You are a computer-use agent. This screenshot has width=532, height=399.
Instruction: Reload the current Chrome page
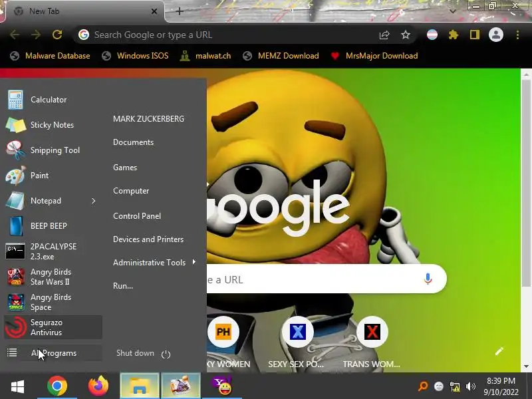click(57, 35)
